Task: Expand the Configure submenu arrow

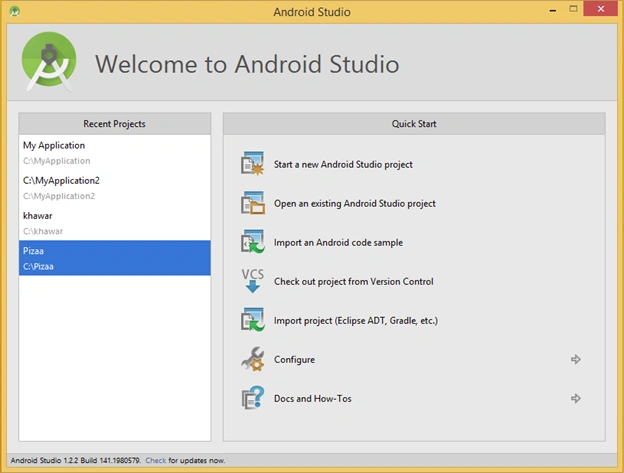Action: point(575,359)
